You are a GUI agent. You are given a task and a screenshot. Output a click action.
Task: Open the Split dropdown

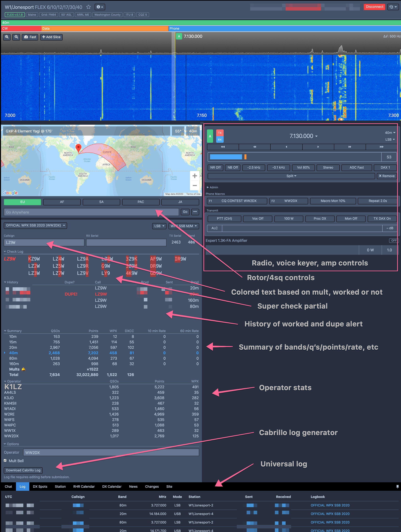click(x=291, y=176)
